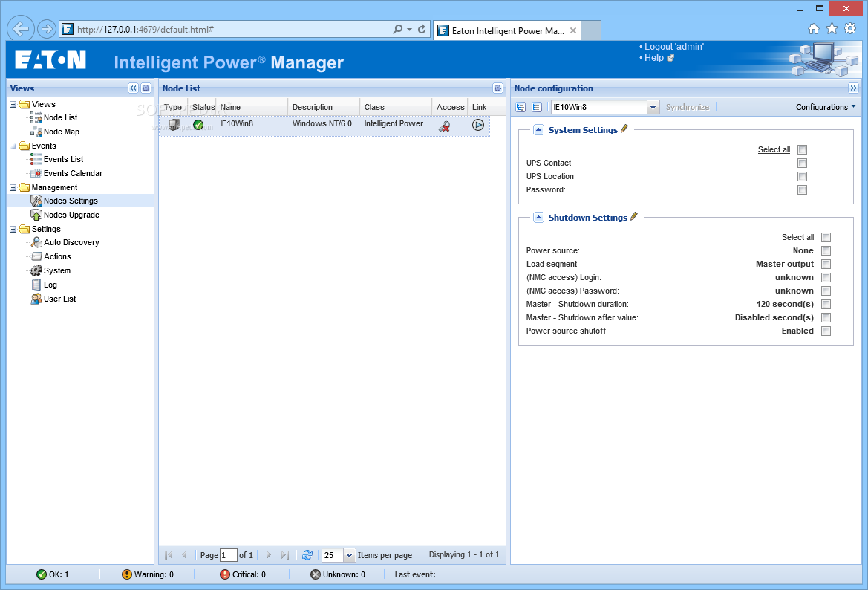Open Node Map view
The image size is (868, 590).
(x=61, y=132)
